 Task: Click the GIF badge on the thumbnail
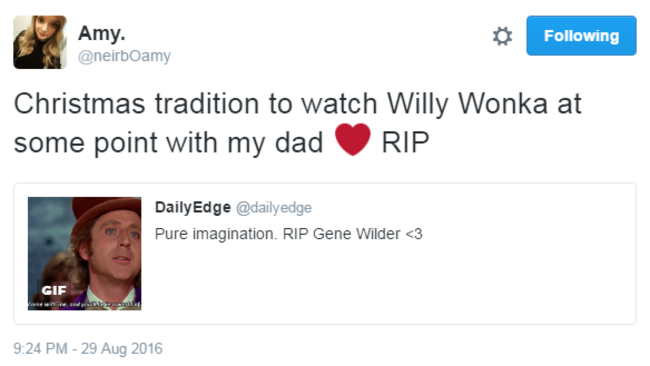coord(54,290)
